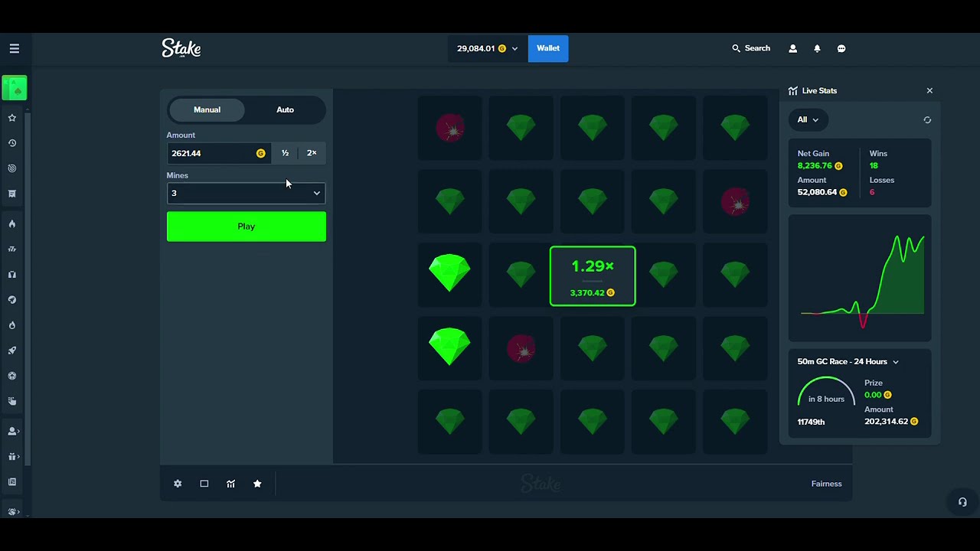The image size is (980, 551).
Task: Halve the bet with the ½ button
Action: click(x=285, y=153)
